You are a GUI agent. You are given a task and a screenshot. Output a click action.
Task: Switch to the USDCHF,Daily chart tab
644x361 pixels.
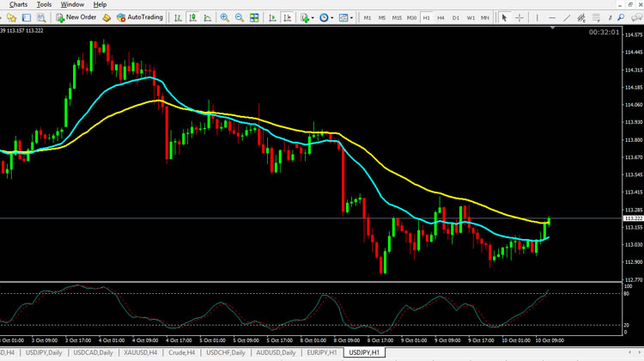[x=226, y=352]
